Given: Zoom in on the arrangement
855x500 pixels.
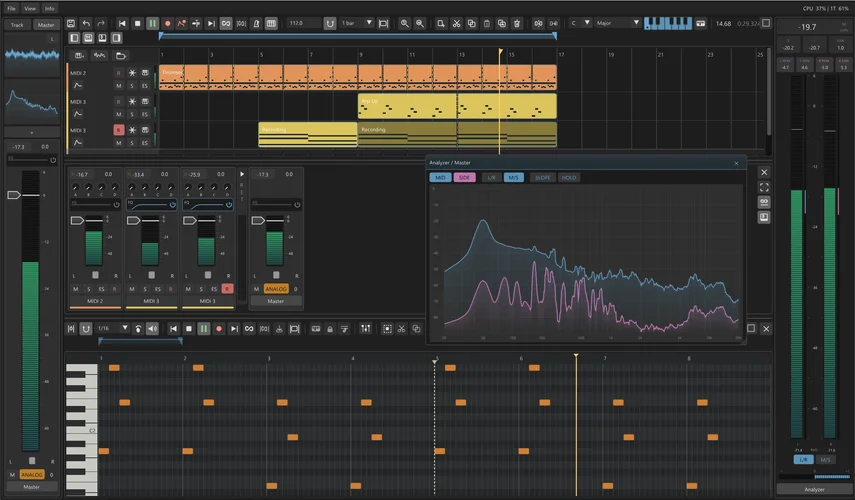Looking at the screenshot, I should [405, 23].
